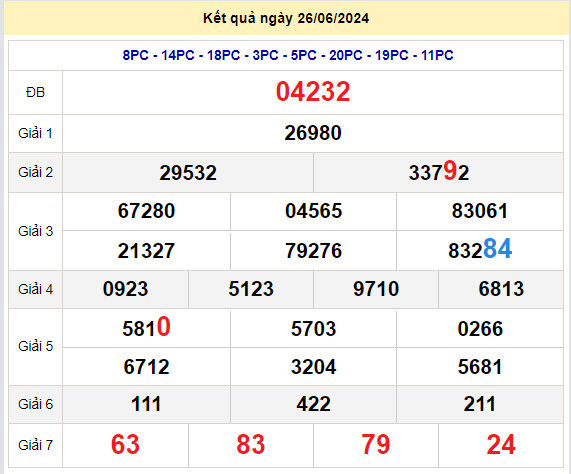Select the Giải 5 number 3204
Screen dimensions: 571x474
314,367
